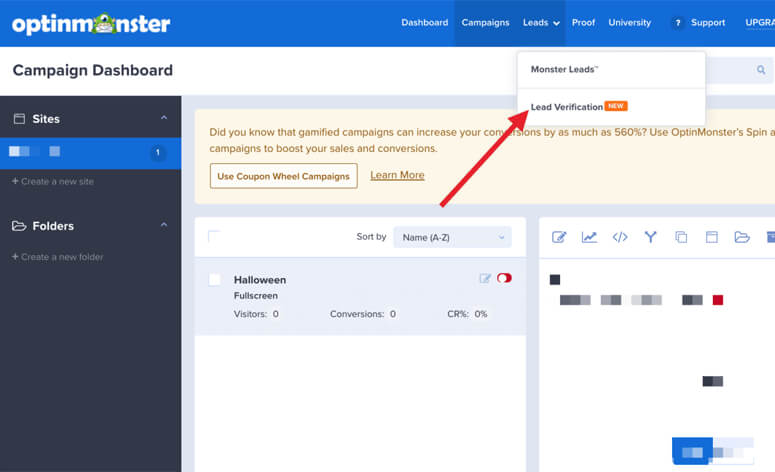The image size is (775, 472).
Task: Open the Proof nav item
Action: coord(583,23)
